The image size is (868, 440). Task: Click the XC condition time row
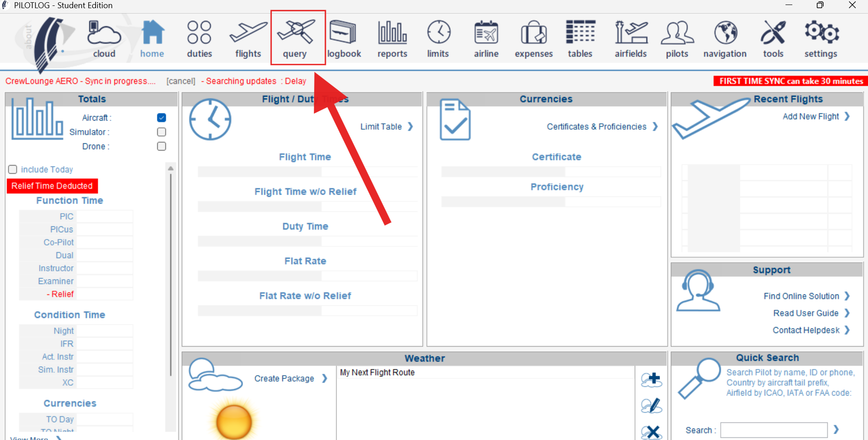(76, 382)
